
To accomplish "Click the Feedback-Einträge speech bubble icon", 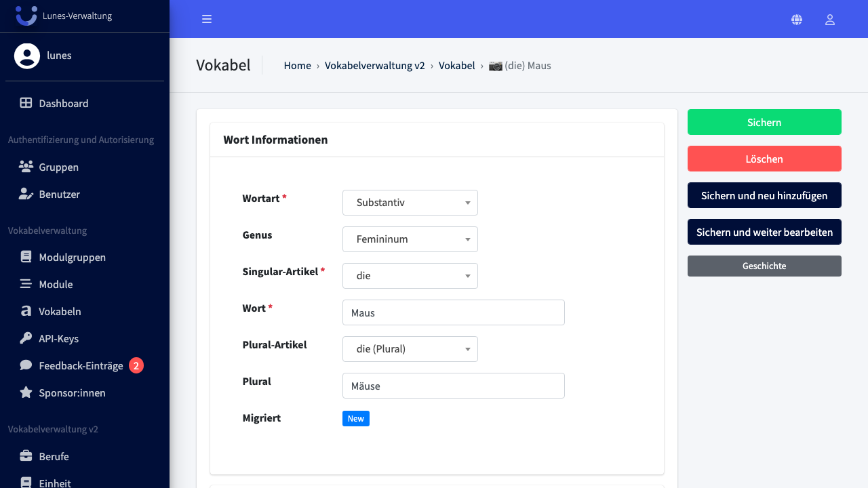I will tap(26, 365).
